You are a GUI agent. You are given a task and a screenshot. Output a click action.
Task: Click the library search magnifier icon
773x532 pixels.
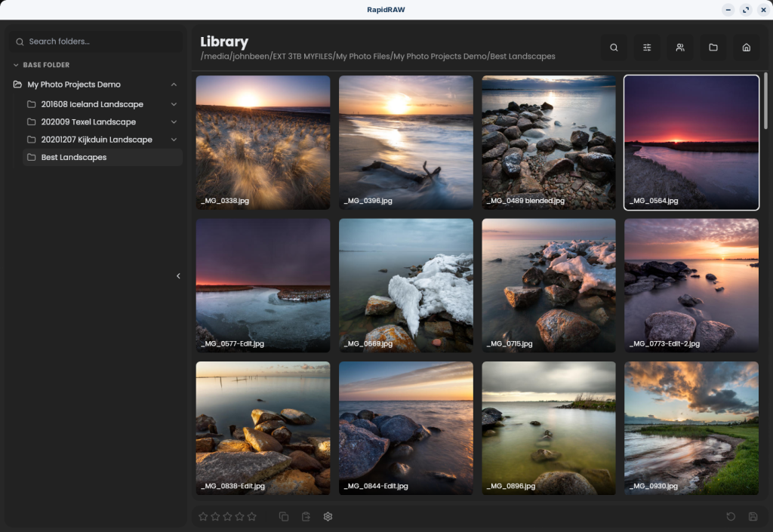[x=614, y=48]
